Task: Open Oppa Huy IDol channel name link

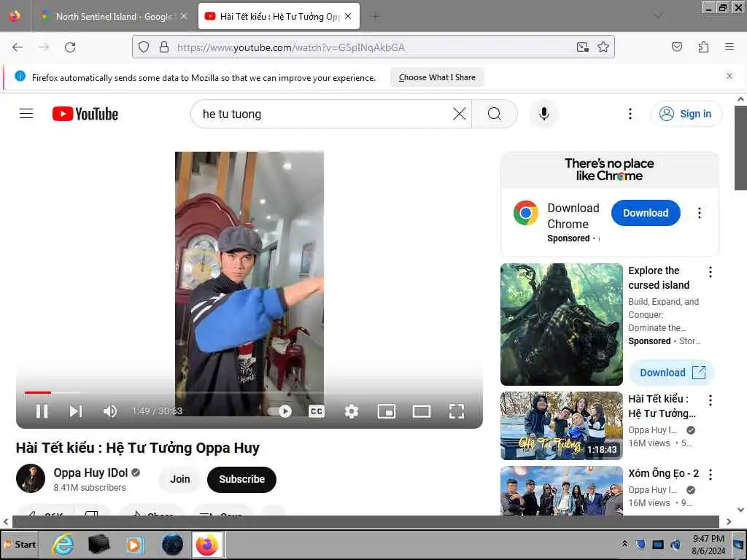Action: click(x=90, y=472)
